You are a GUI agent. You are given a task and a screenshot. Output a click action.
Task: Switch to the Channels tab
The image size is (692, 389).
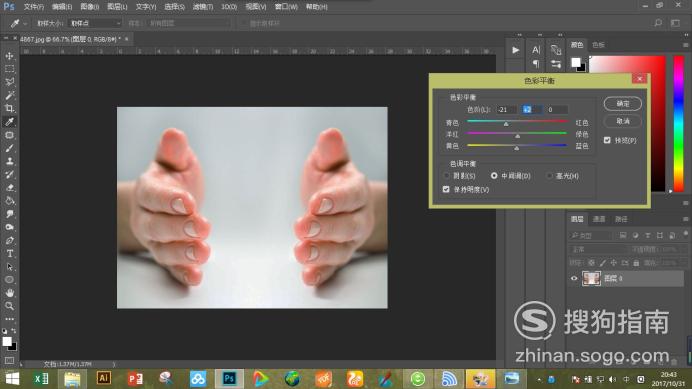click(598, 219)
